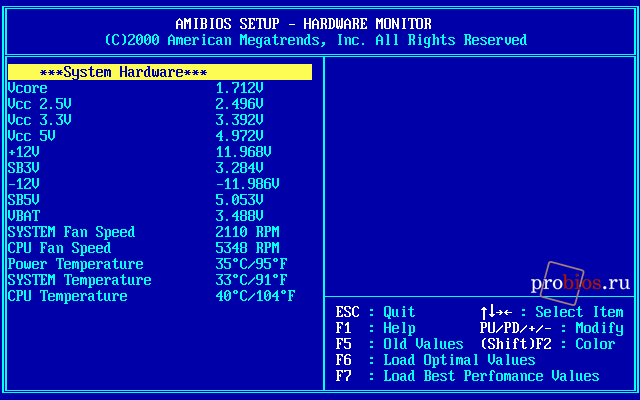Click the 2110 RPM value
The height and width of the screenshot is (400, 640).
pos(247,232)
